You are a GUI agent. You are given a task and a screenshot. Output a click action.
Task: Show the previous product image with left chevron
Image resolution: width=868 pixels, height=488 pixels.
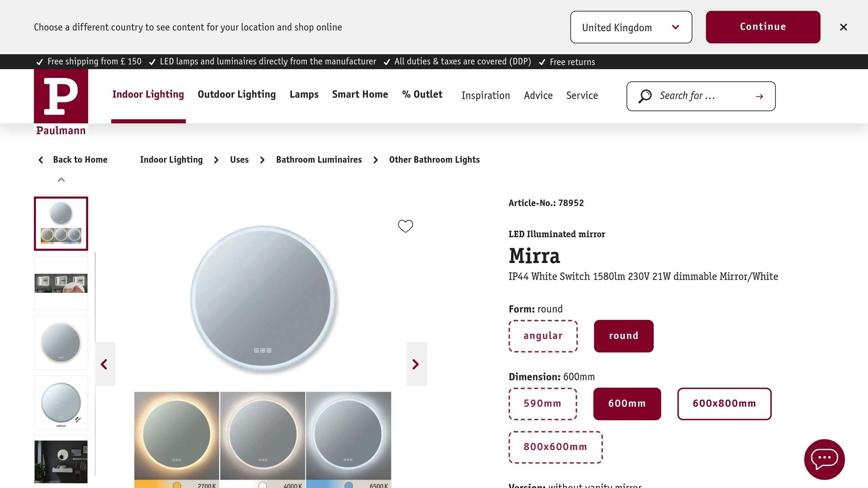(x=105, y=363)
